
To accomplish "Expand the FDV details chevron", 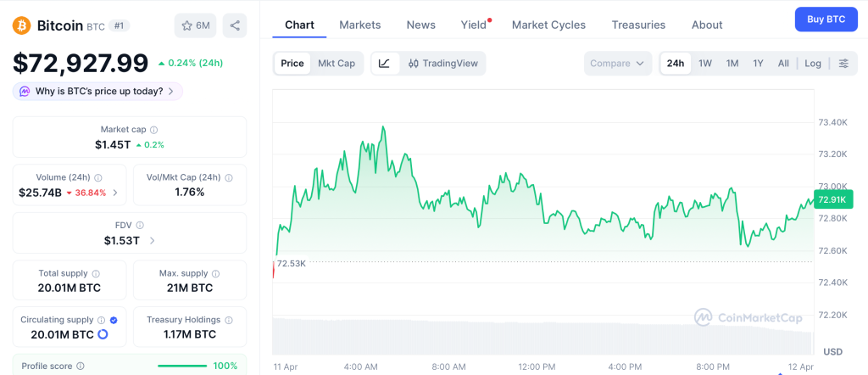I will click(x=153, y=240).
